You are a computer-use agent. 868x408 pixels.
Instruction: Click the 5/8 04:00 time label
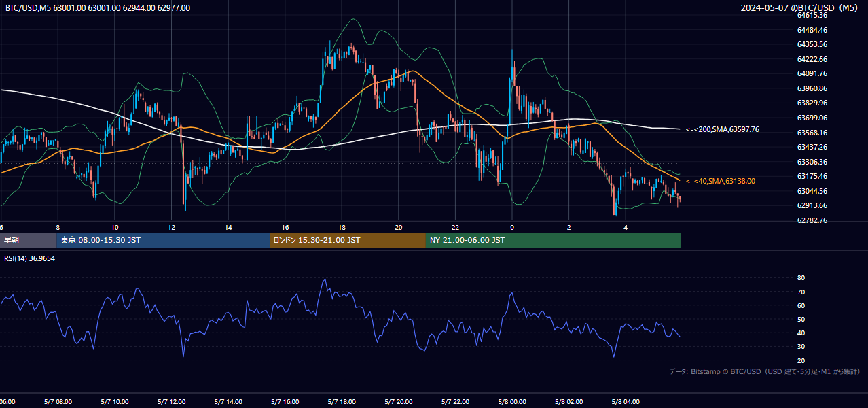point(626,402)
